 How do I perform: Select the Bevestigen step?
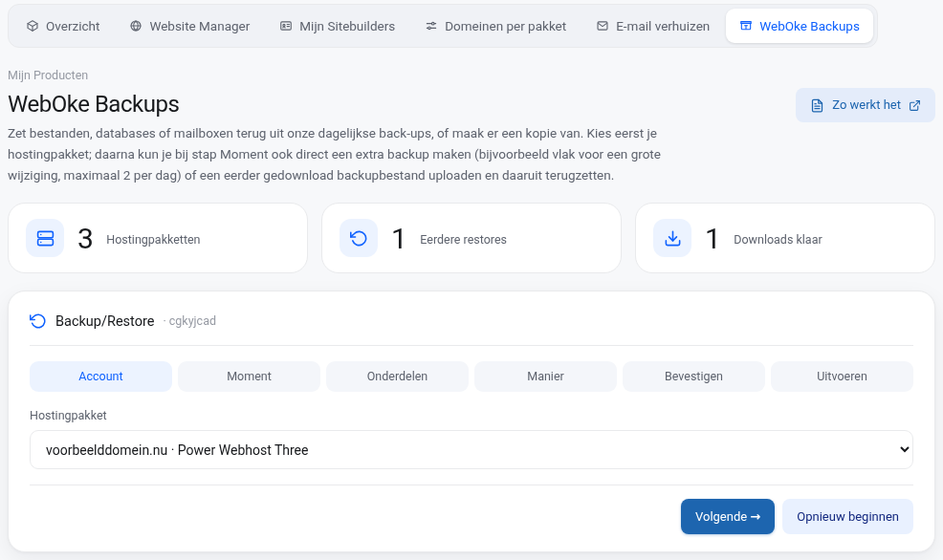tap(693, 377)
